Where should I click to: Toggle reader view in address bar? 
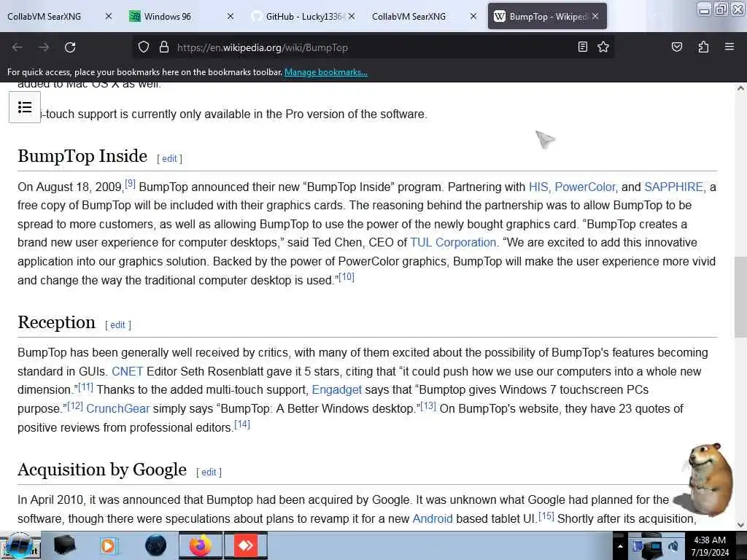click(x=582, y=47)
